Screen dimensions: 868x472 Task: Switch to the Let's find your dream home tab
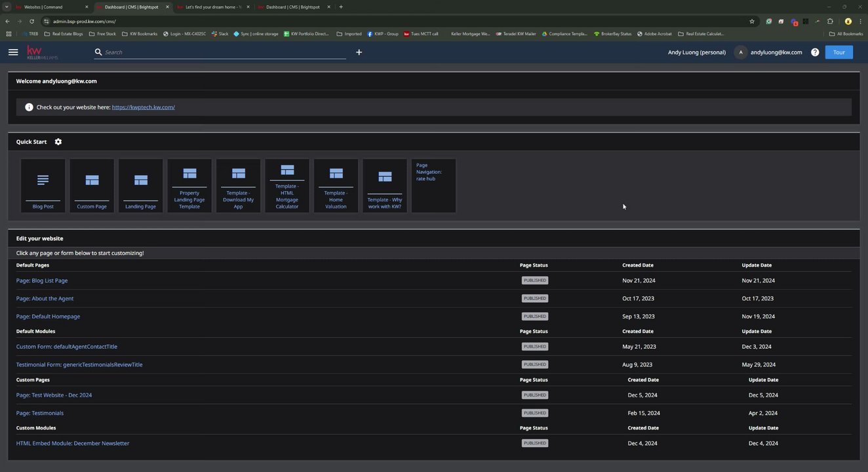[210, 7]
